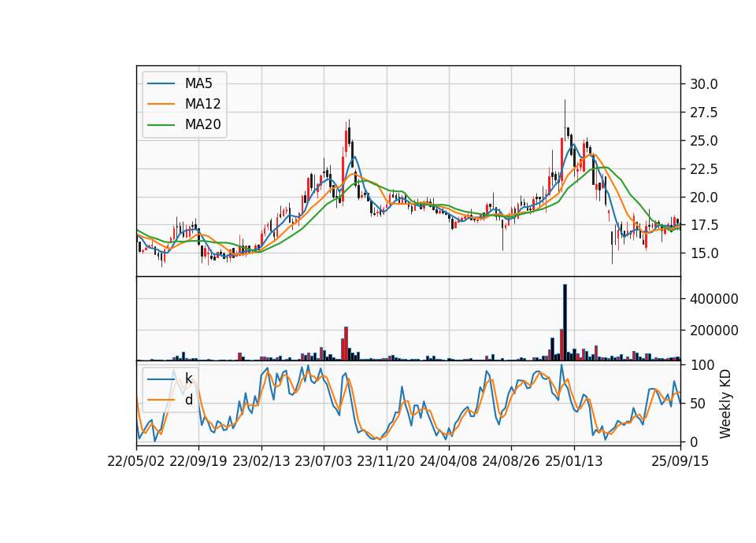Click the MA5 legend label
This screenshot has height=543, width=756.
pos(198,83)
